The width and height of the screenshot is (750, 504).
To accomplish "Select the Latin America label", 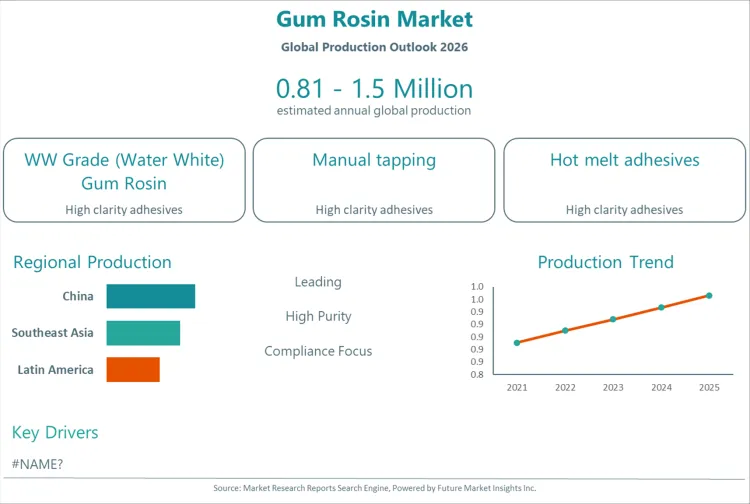I will 55,370.
